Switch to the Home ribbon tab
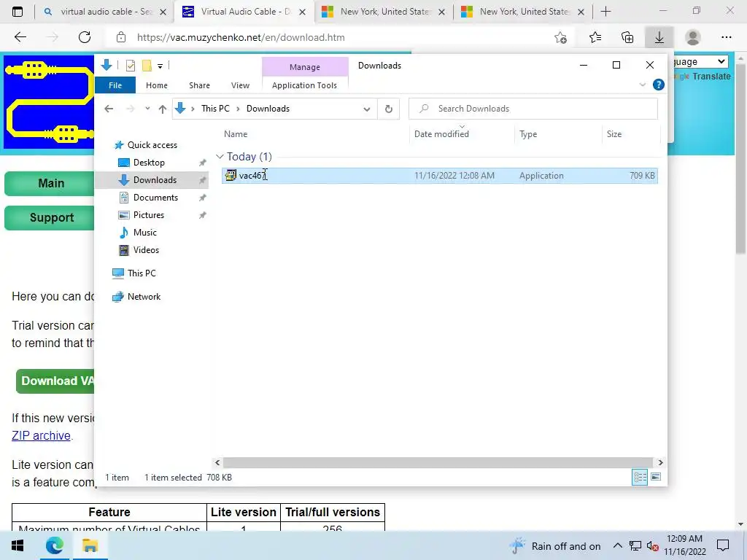This screenshot has height=560, width=747. pyautogui.click(x=157, y=85)
